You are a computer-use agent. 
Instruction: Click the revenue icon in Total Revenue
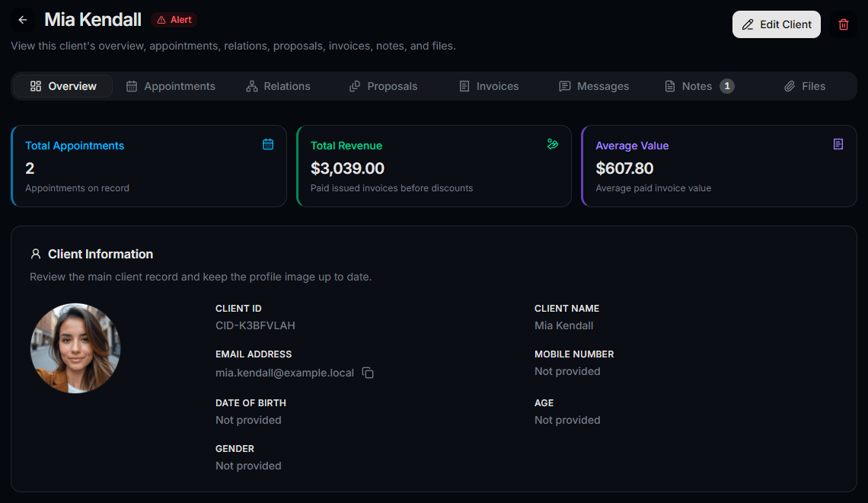point(553,145)
